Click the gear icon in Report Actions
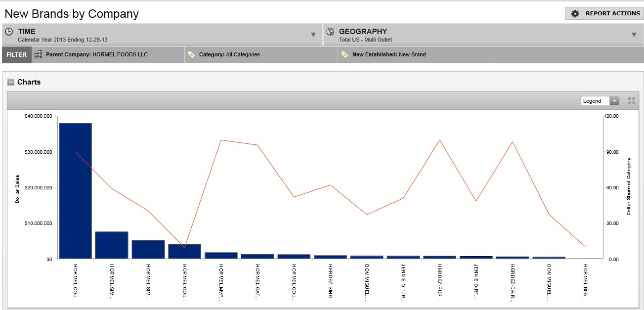 (x=575, y=14)
